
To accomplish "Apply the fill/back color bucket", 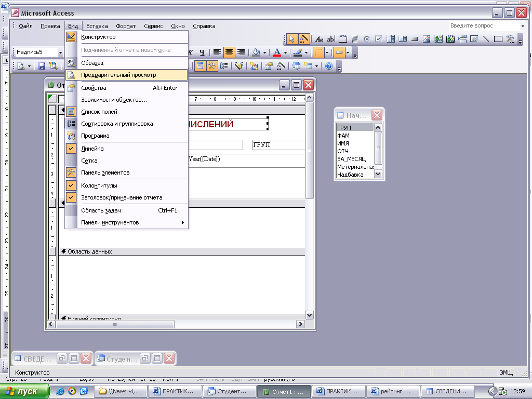I will tap(257, 52).
